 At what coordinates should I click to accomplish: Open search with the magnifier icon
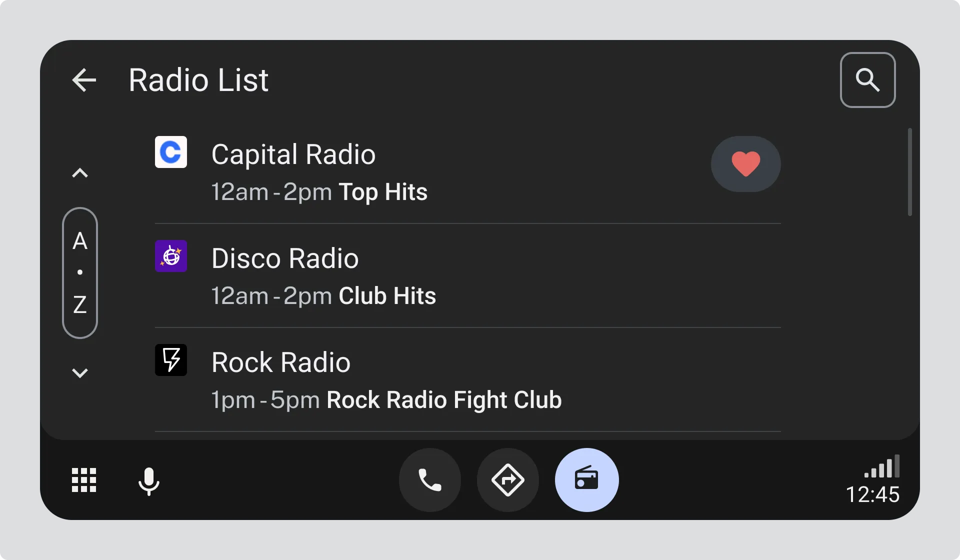[x=867, y=80]
